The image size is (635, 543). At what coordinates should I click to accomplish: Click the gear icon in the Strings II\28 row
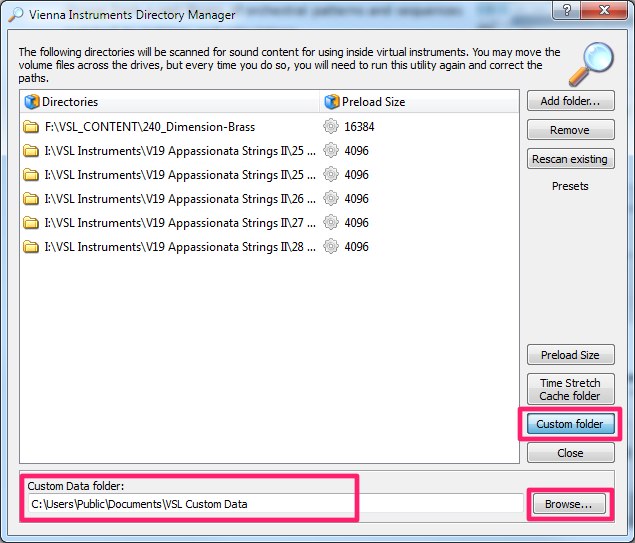click(x=331, y=246)
